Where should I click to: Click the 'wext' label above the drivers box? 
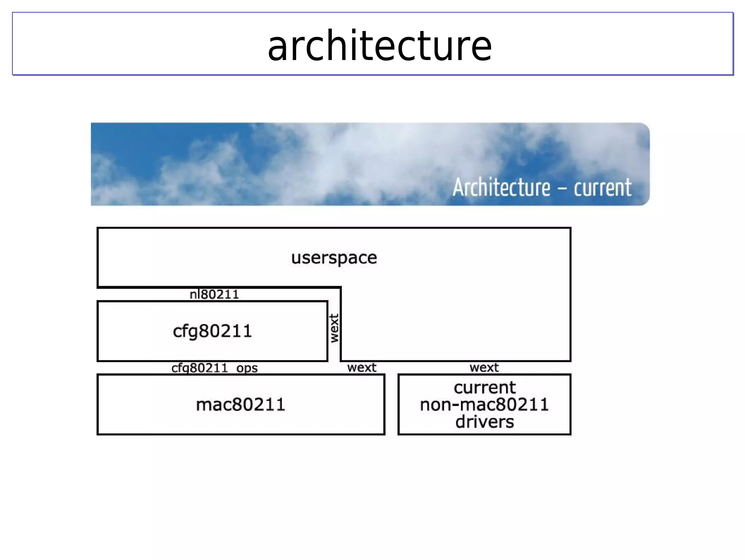(484, 368)
